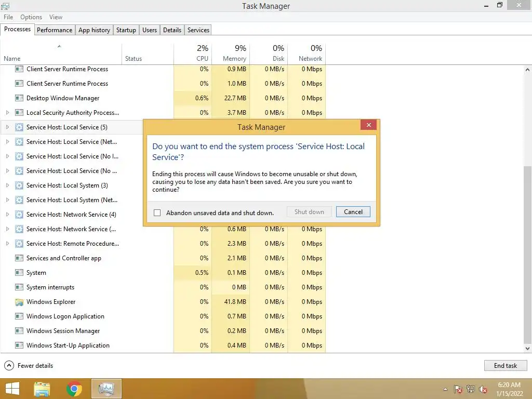This screenshot has width=532, height=399.
Task: Expand Service Host: Remote Procedure row
Action: point(7,244)
